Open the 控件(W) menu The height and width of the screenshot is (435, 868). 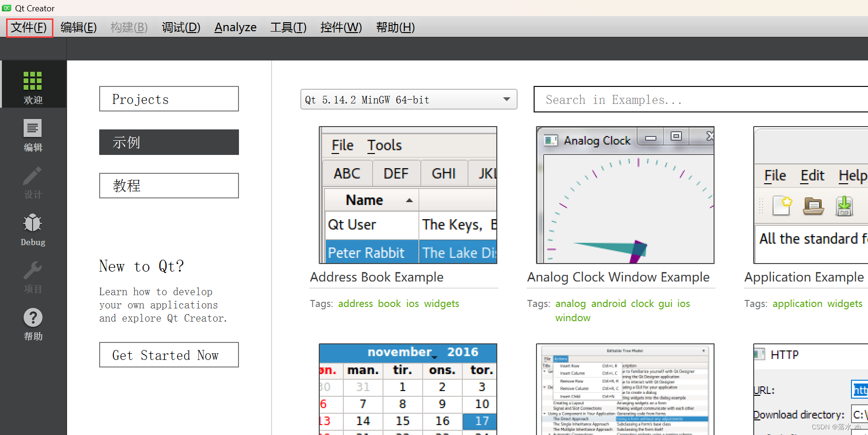[341, 27]
